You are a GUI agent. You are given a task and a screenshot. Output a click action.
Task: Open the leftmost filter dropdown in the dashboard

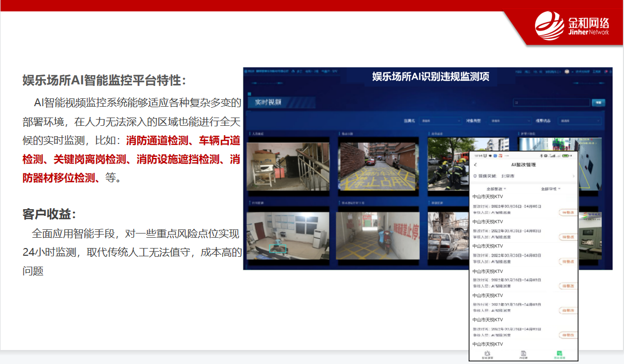coord(440,121)
